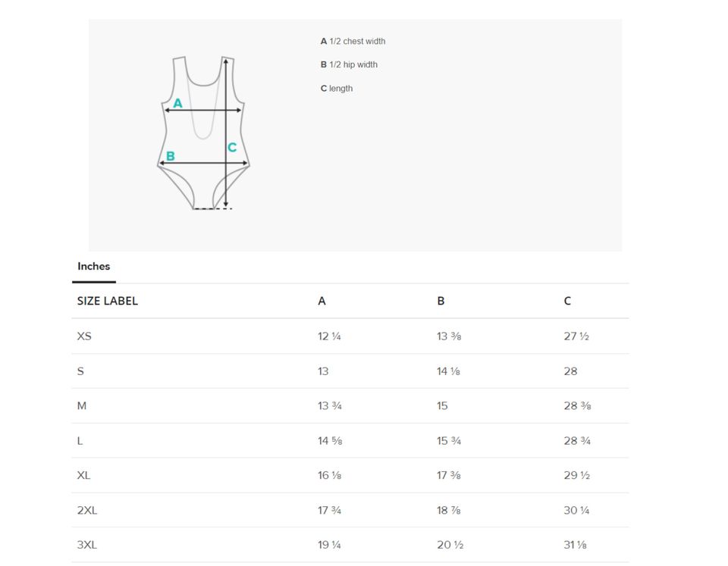
Task: Select the M size row label
Action: (82, 406)
